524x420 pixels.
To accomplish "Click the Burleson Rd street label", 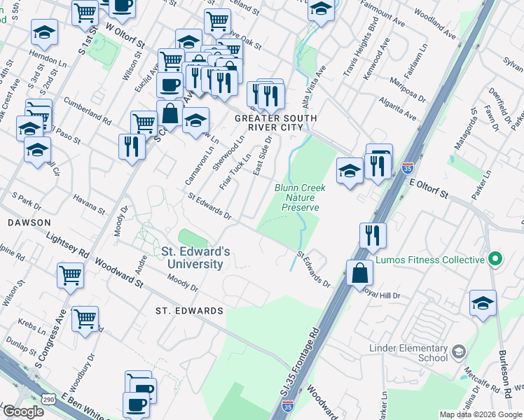I will click(506, 374).
